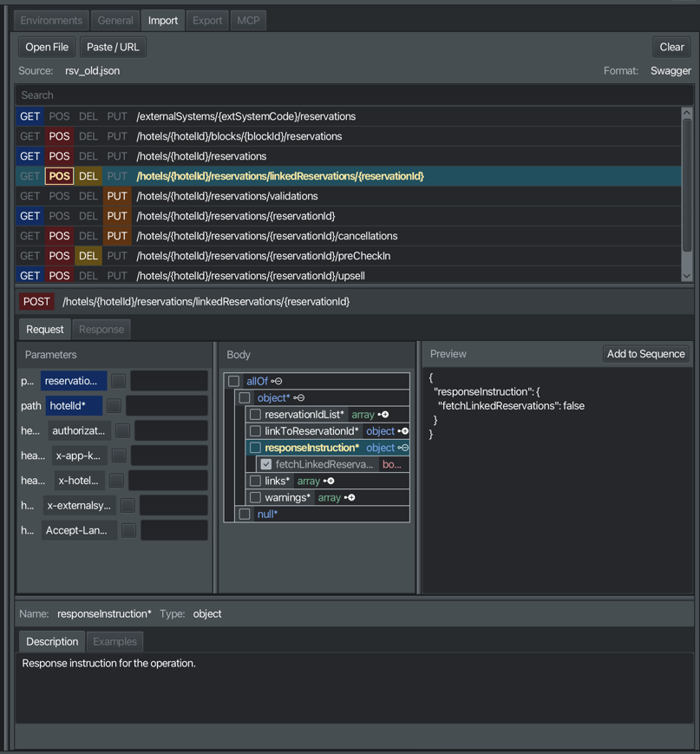Viewport: 700px width, 754px height.
Task: Open the Examples tab in Description panel
Action: click(x=114, y=641)
